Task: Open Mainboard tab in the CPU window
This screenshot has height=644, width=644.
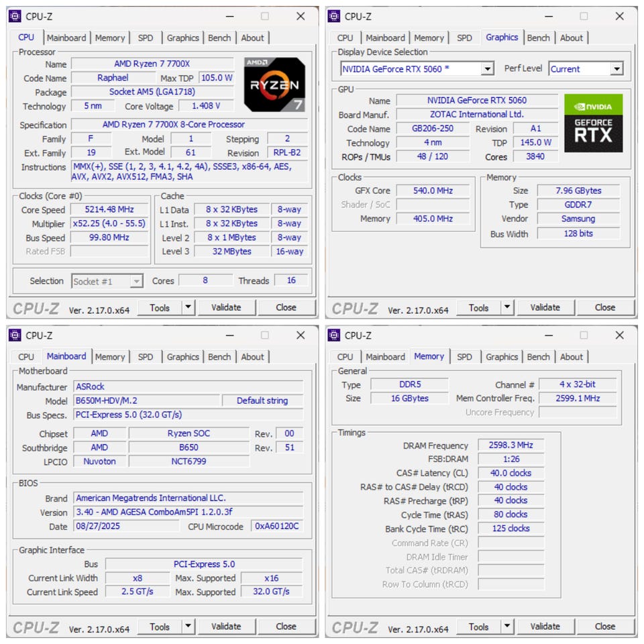Action: tap(66, 38)
